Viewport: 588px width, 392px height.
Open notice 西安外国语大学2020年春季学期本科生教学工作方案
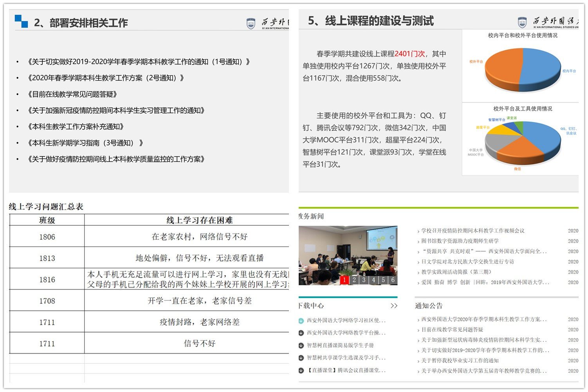pyautogui.click(x=484, y=319)
